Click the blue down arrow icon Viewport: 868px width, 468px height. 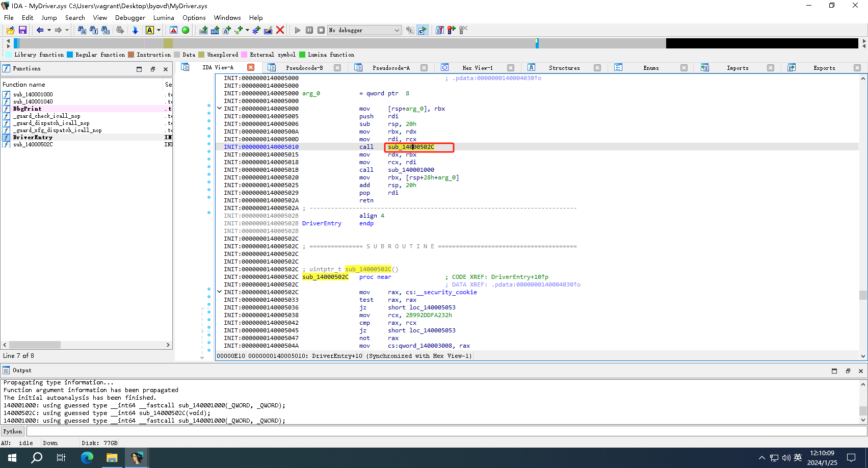135,30
